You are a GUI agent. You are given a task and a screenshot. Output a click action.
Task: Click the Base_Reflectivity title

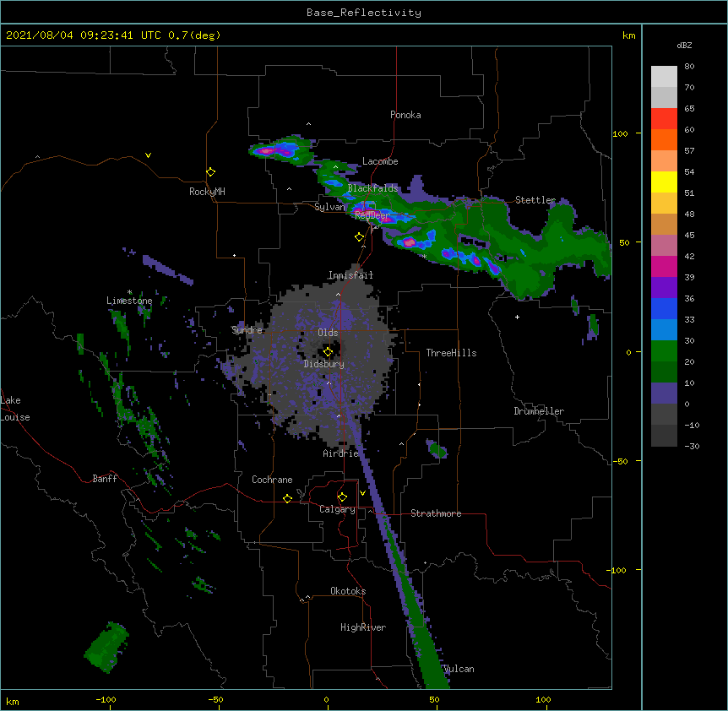(x=364, y=13)
